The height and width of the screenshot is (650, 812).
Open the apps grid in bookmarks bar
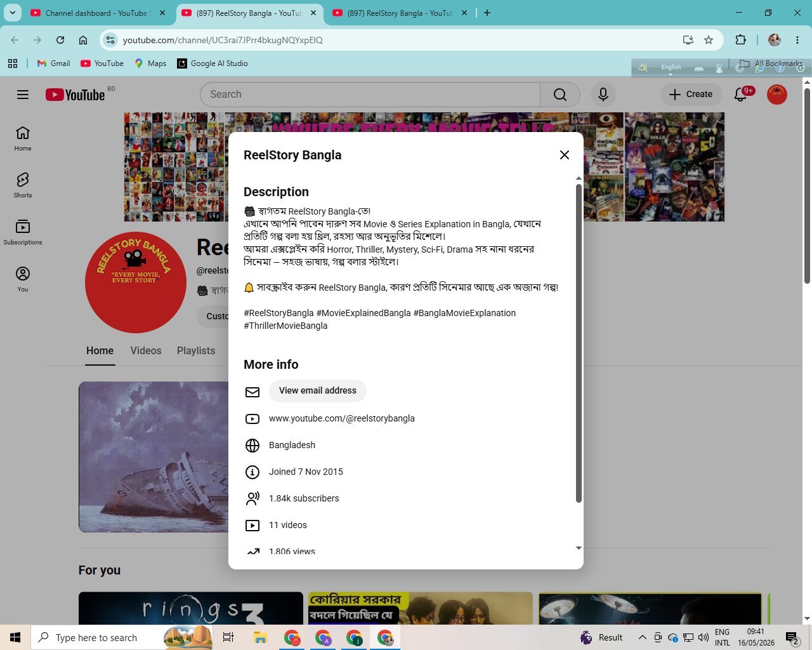pyautogui.click(x=13, y=63)
